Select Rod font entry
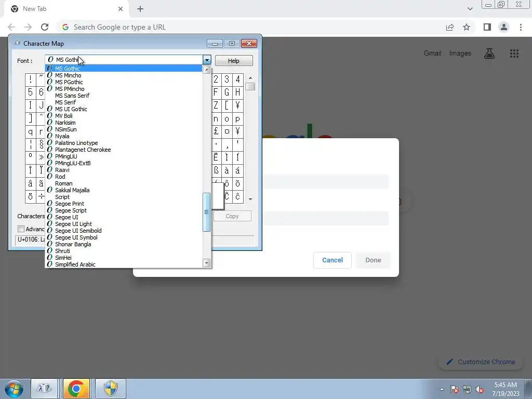Image resolution: width=532 pixels, height=399 pixels. pos(124,177)
